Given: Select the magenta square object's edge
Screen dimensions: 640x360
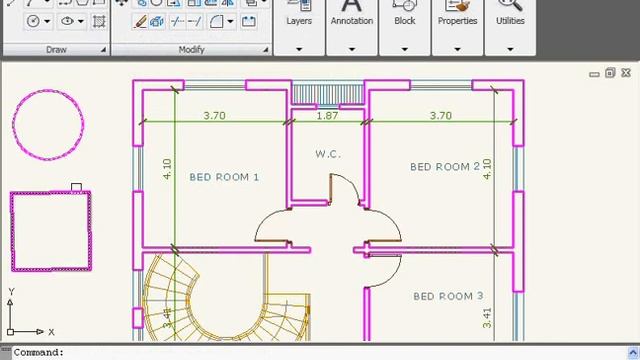Looking at the screenshot, I should (51, 269).
